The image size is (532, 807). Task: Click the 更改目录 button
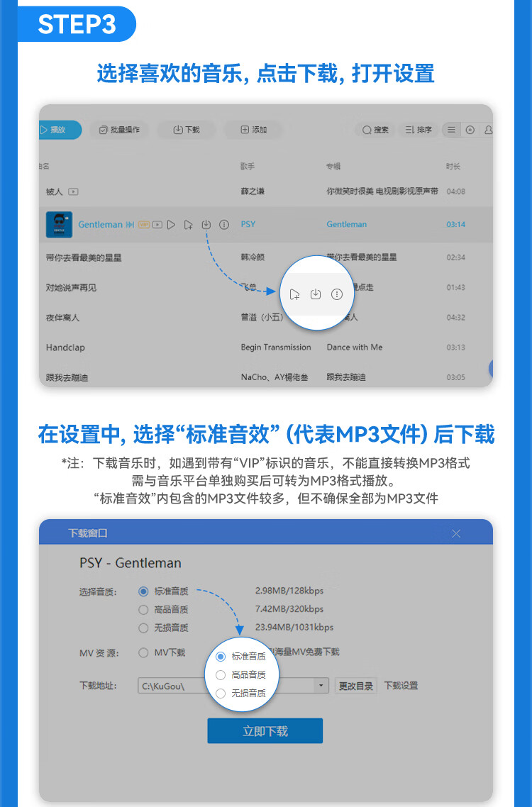coord(356,686)
